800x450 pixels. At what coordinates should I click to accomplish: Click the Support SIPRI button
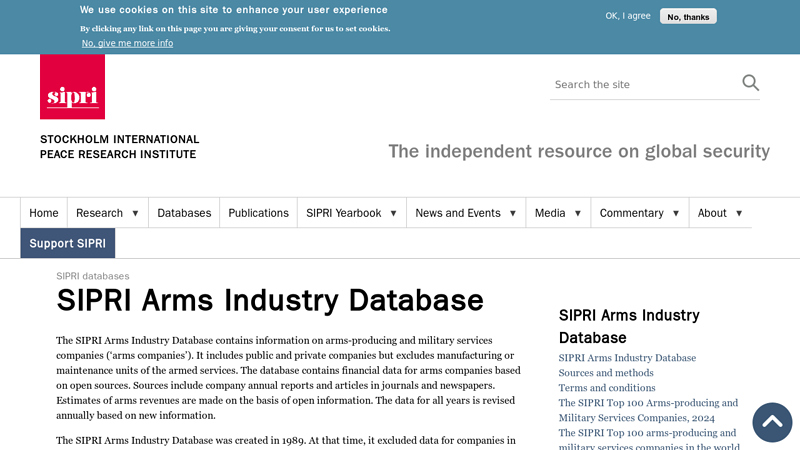68,243
